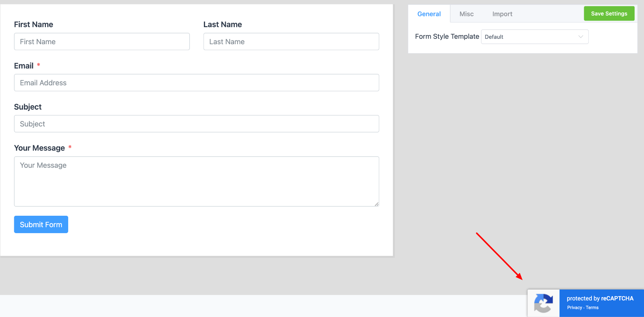Image resolution: width=644 pixels, height=317 pixels.
Task: Open the Form Style Template dropdown
Action: pyautogui.click(x=534, y=37)
